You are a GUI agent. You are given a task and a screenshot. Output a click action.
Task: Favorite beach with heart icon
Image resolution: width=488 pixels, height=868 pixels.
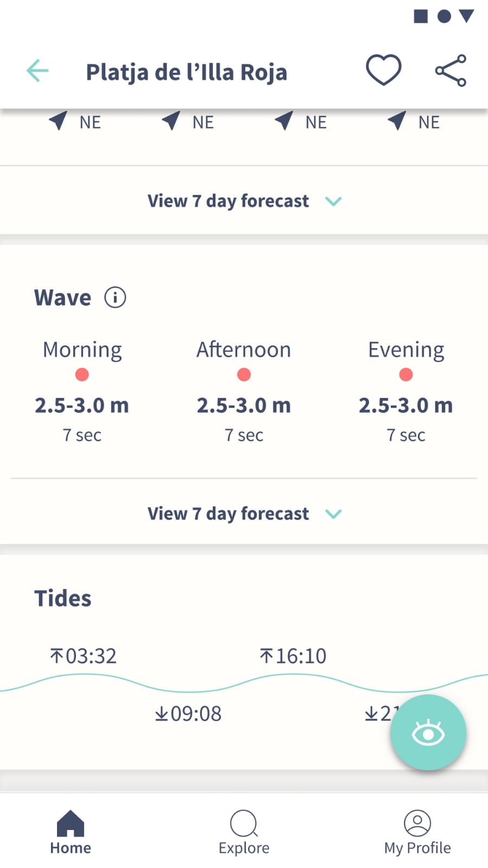coord(383,70)
